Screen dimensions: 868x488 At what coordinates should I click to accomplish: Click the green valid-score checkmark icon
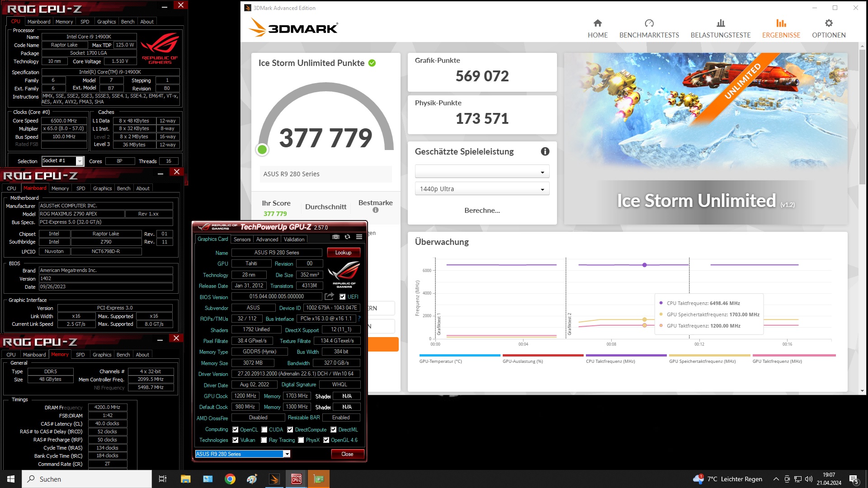click(372, 63)
